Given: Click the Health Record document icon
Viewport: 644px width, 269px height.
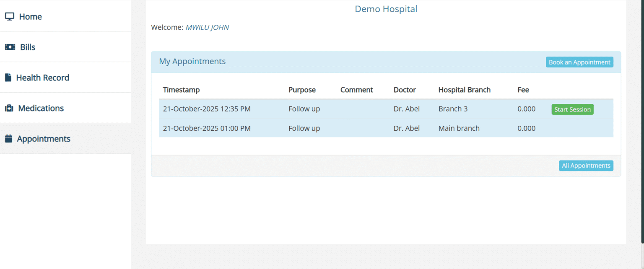Looking at the screenshot, I should [8, 78].
